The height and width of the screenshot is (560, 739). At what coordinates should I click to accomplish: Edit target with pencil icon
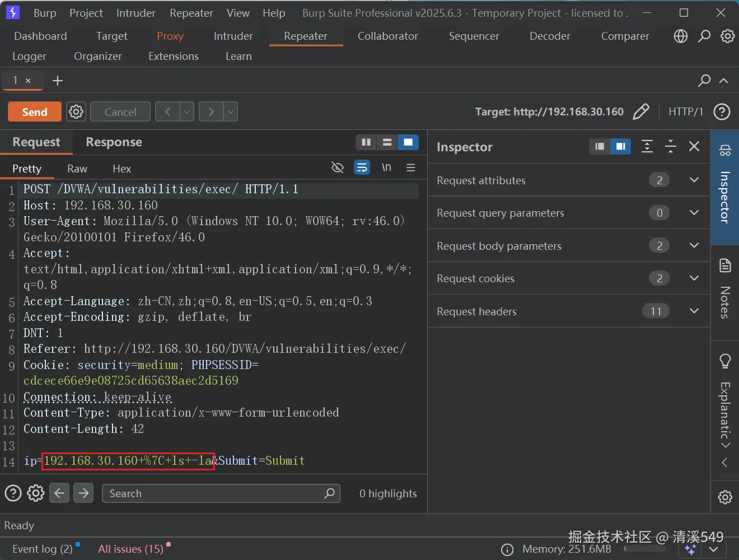[641, 111]
